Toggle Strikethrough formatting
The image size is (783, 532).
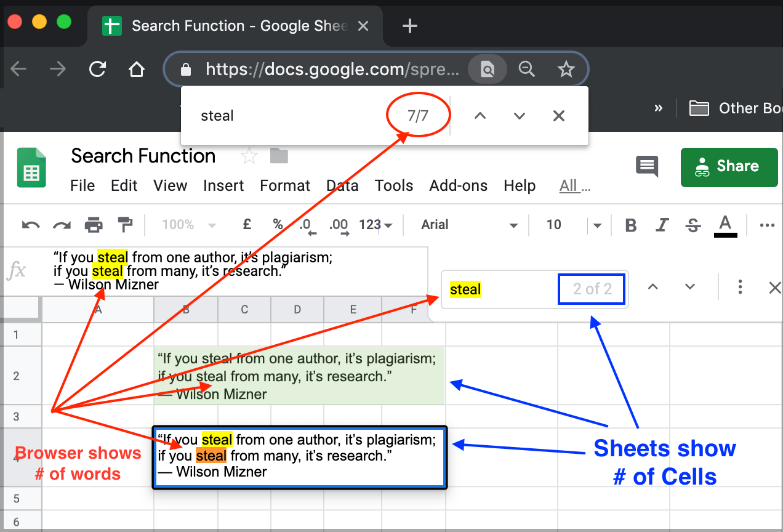tap(693, 225)
